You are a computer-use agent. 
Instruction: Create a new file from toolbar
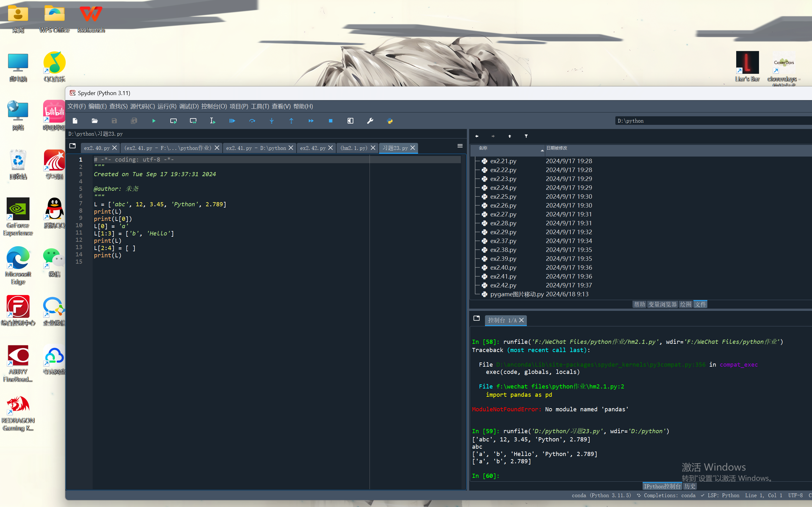coord(75,121)
